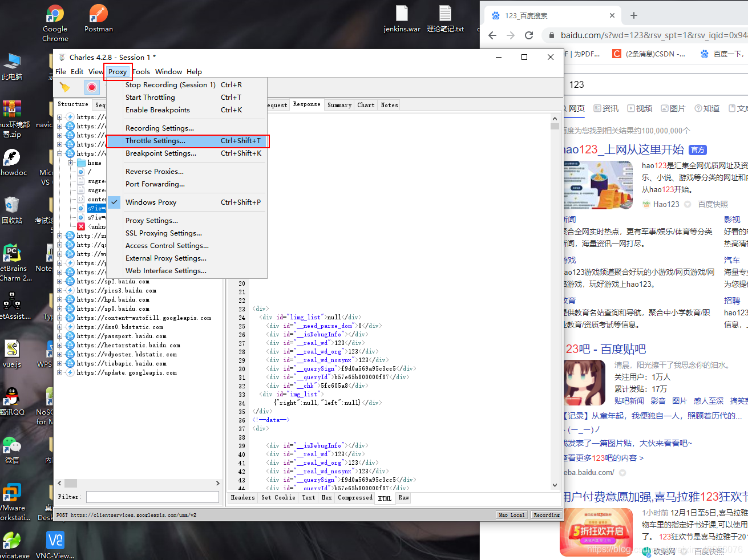The width and height of the screenshot is (748, 560).
Task: Open howdoc desktop icon
Action: [13, 163]
